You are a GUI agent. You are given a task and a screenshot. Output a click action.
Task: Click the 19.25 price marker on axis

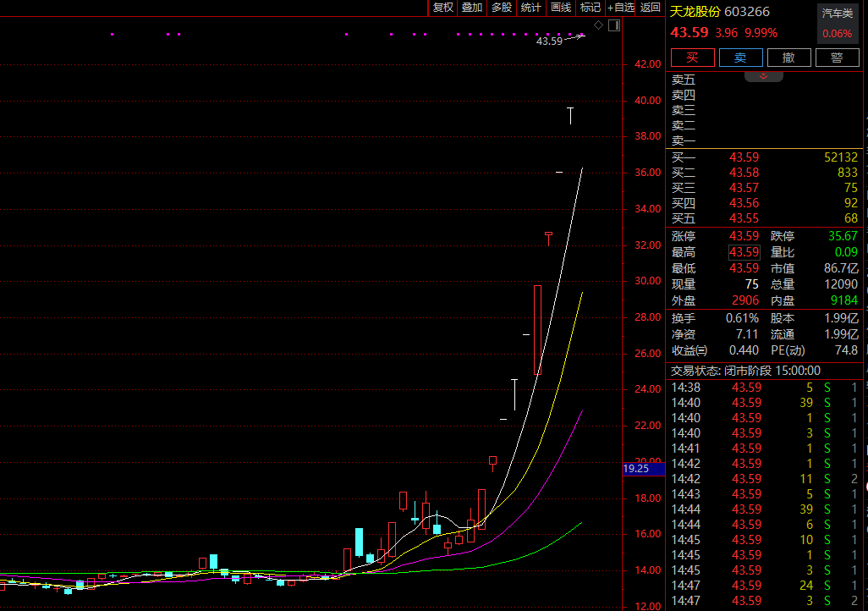click(635, 468)
